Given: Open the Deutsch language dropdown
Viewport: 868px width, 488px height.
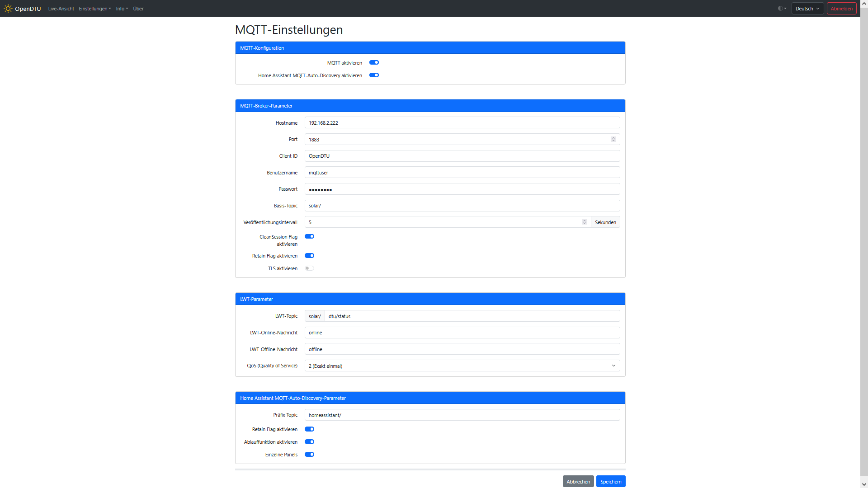Looking at the screenshot, I should click(x=807, y=9).
